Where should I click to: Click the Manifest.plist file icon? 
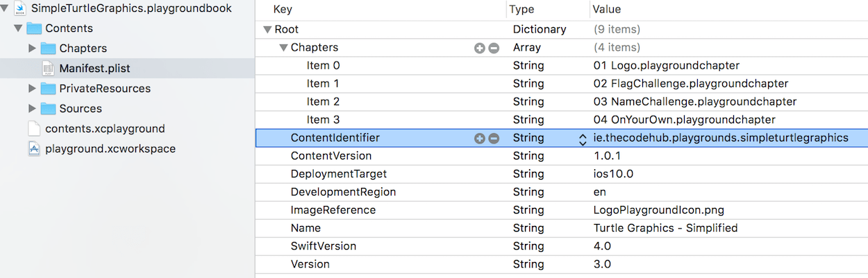48,69
